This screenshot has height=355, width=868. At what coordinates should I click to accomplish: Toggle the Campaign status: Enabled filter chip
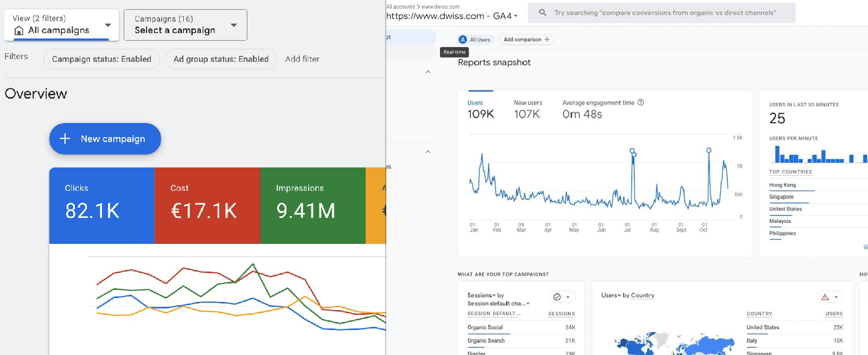[101, 59]
